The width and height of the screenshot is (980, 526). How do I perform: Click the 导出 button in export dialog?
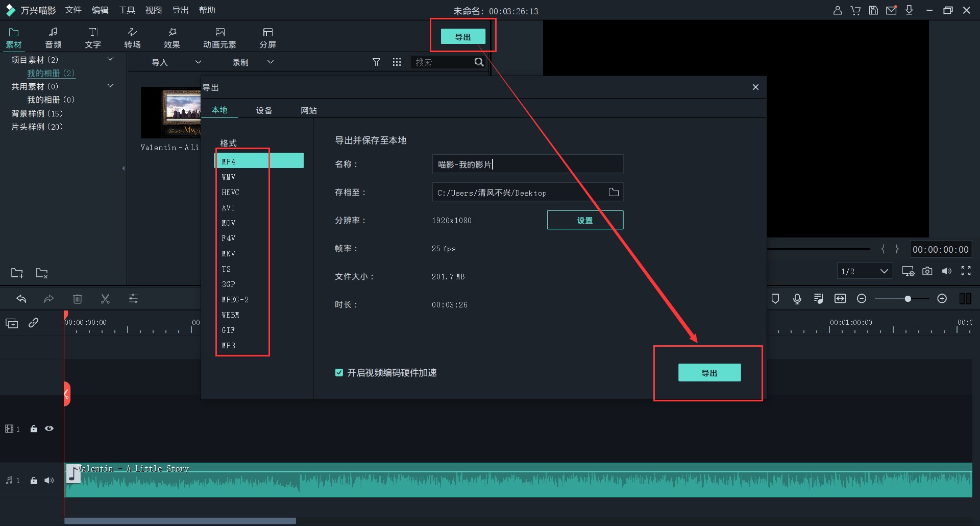pyautogui.click(x=709, y=373)
